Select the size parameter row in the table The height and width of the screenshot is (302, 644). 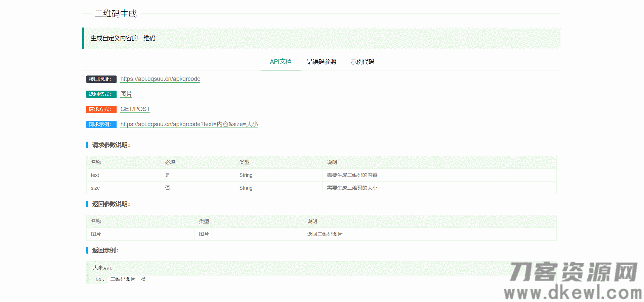tap(95, 188)
